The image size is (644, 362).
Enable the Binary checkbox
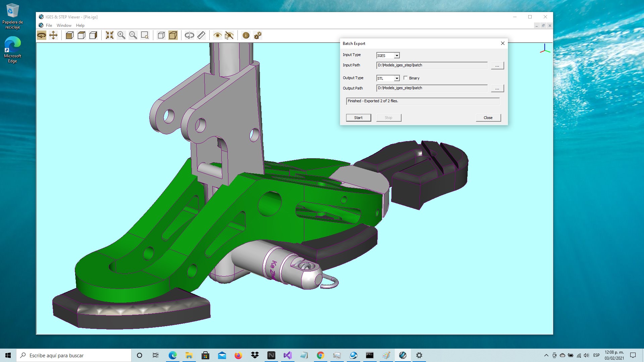(x=406, y=78)
